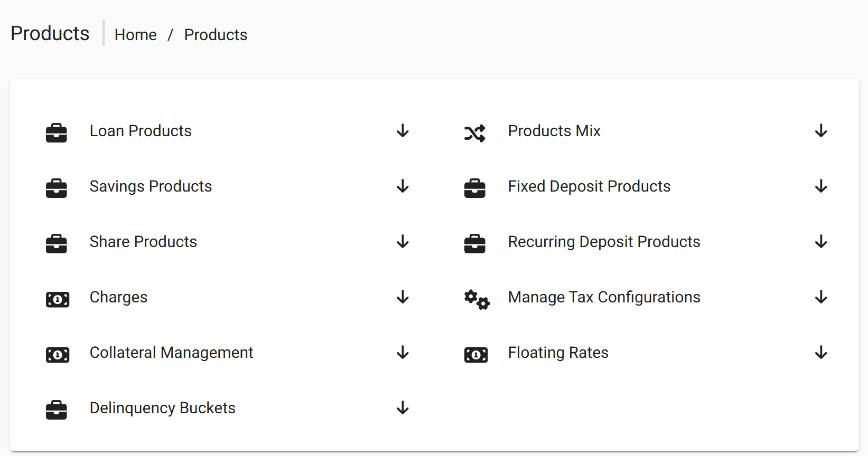Click the briefcase icon beside Recurring Deposit Products
This screenshot has width=868, height=456.
coord(475,243)
